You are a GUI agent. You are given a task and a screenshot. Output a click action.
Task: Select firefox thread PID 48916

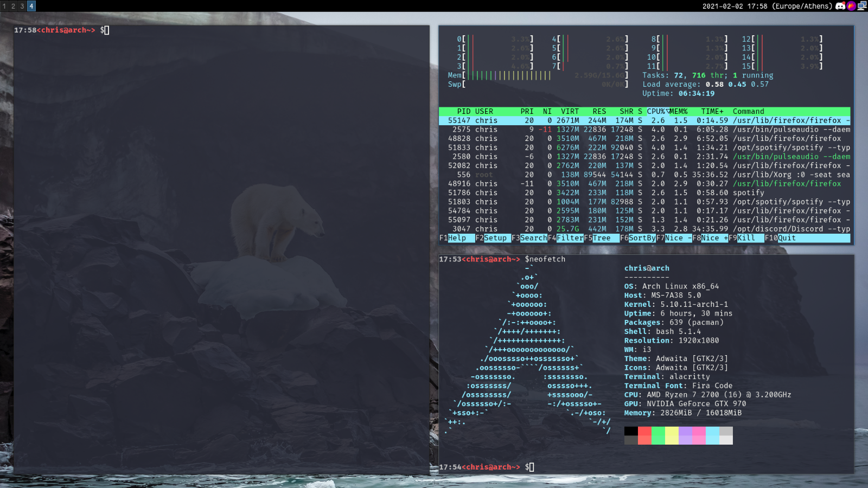click(644, 184)
